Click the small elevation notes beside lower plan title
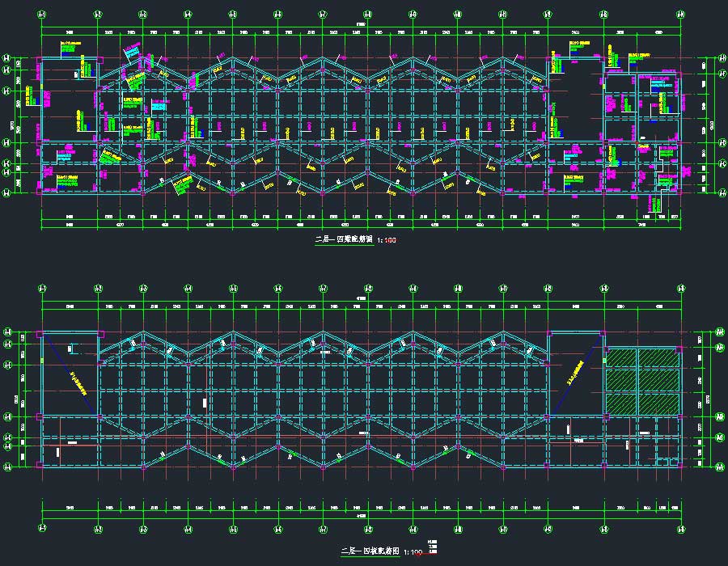This screenshot has height=566, width=728. tap(432, 546)
